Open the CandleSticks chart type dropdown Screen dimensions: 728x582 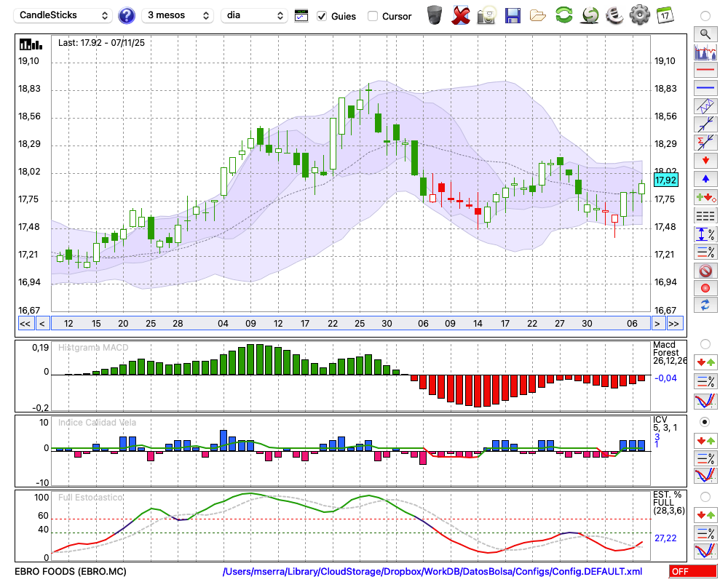click(x=64, y=15)
